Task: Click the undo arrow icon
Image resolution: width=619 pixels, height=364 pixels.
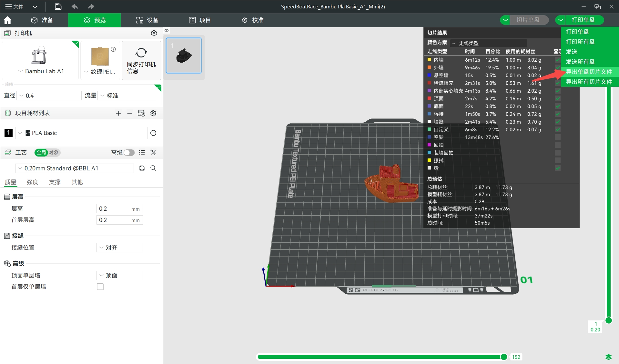Action: click(x=75, y=6)
